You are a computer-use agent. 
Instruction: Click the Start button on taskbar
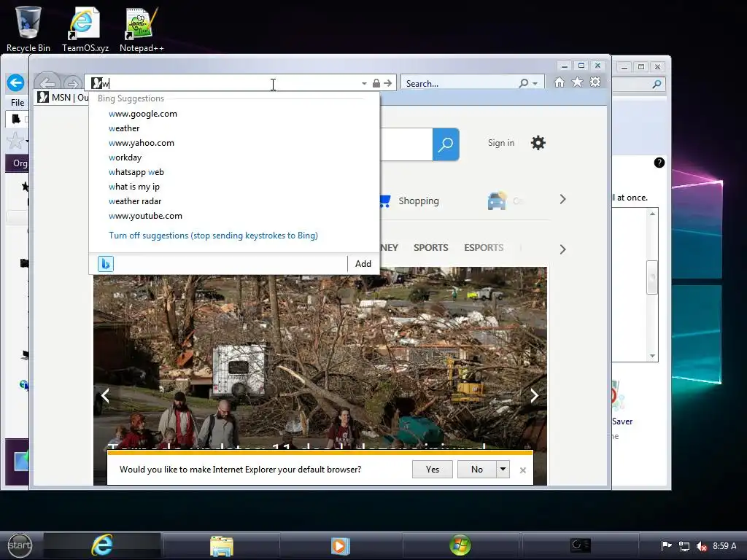pyautogui.click(x=20, y=545)
